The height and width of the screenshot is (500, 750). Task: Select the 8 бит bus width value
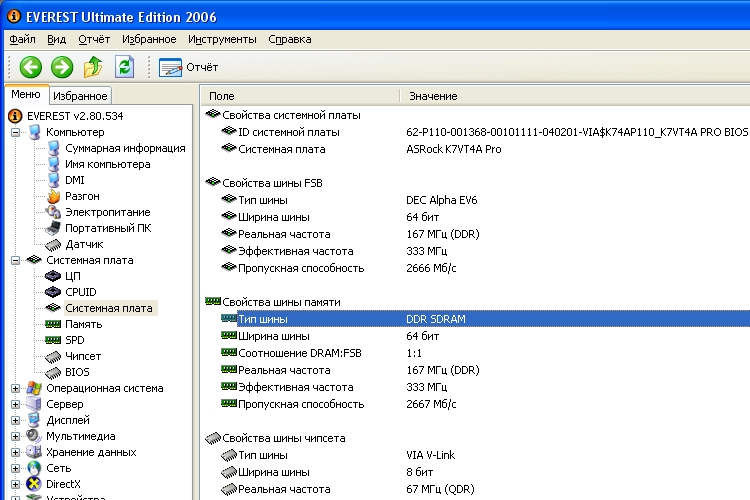click(x=419, y=472)
